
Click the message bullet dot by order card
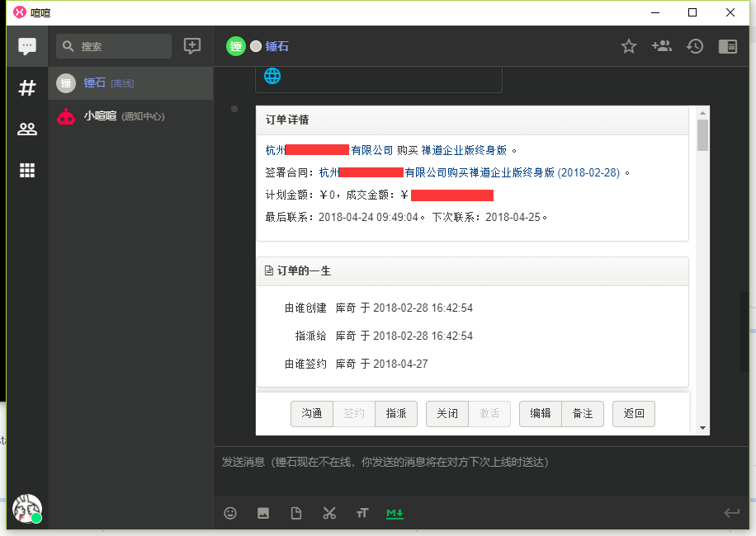(x=234, y=109)
